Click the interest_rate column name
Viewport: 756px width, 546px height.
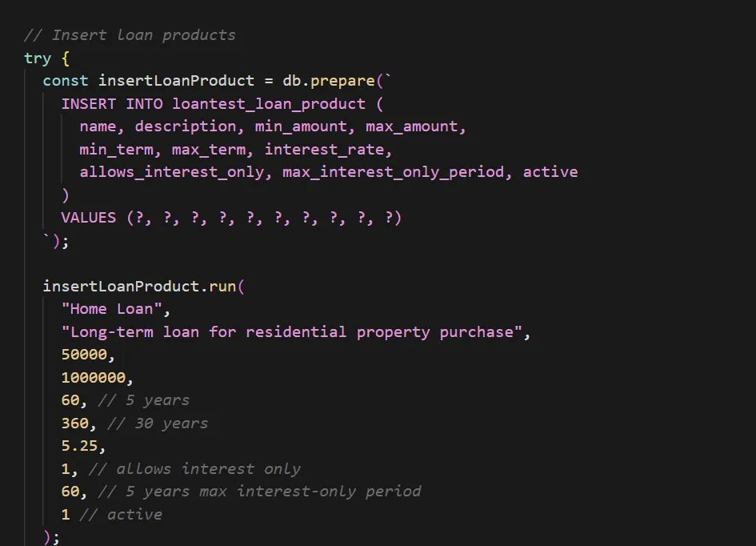point(328,150)
